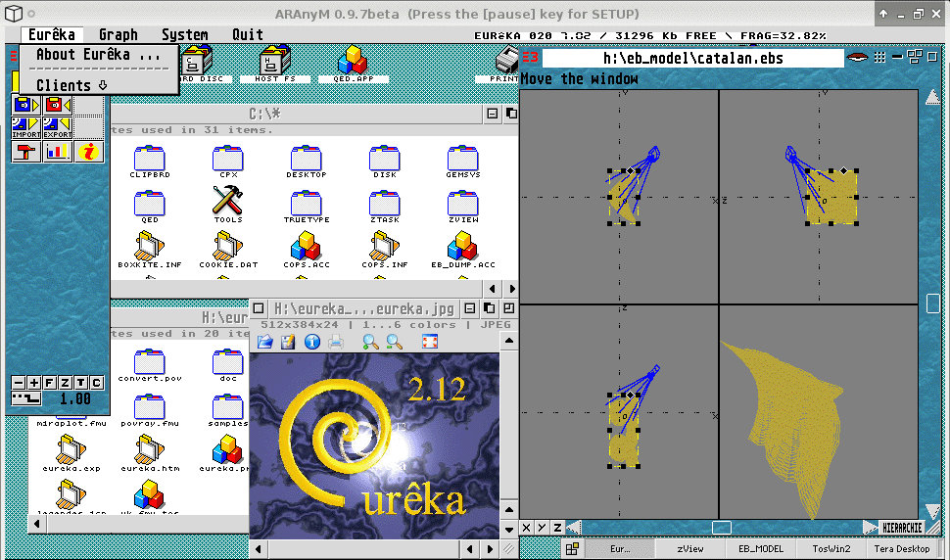Switch to Tera Desktop in the taskbar

(902, 548)
